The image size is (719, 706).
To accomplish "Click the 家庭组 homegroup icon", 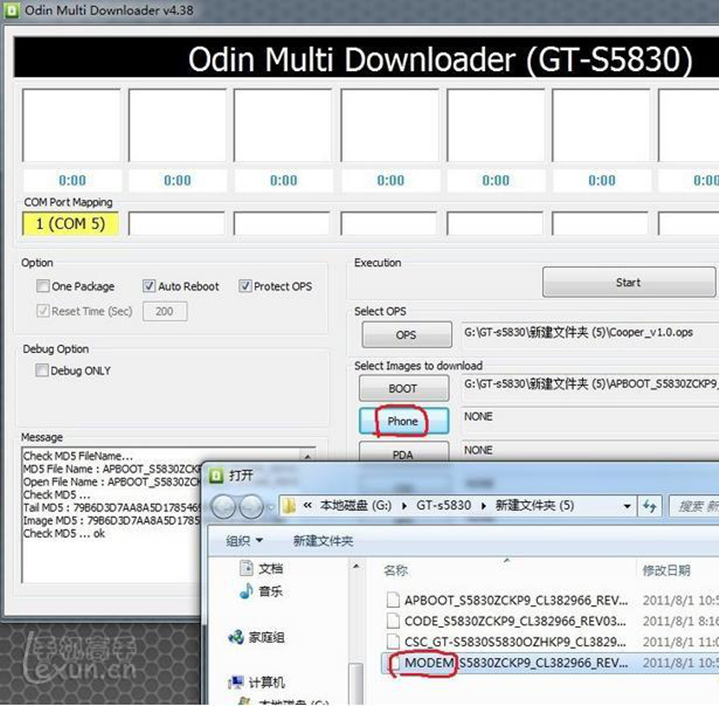I will 236,637.
